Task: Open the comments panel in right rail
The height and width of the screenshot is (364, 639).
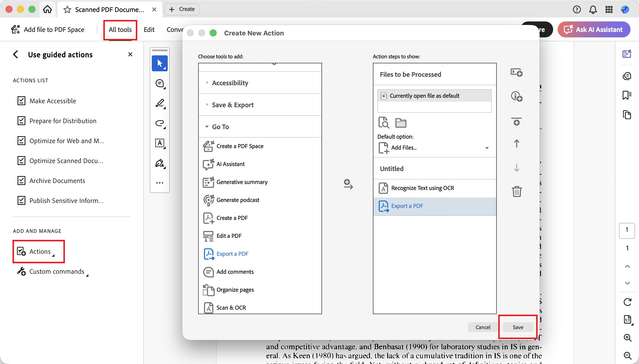Action: 627,76
